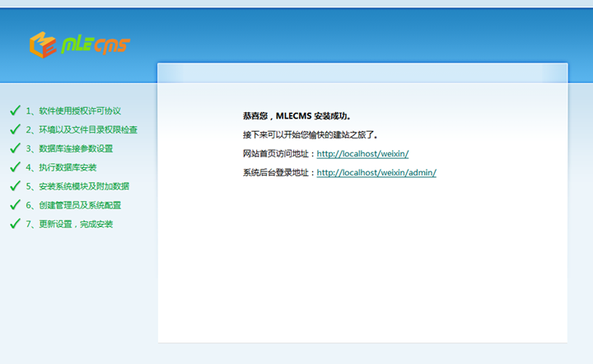This screenshot has width=593, height=364.
Task: Select step text 7、更新设置，完成安装
Action: [x=69, y=224]
